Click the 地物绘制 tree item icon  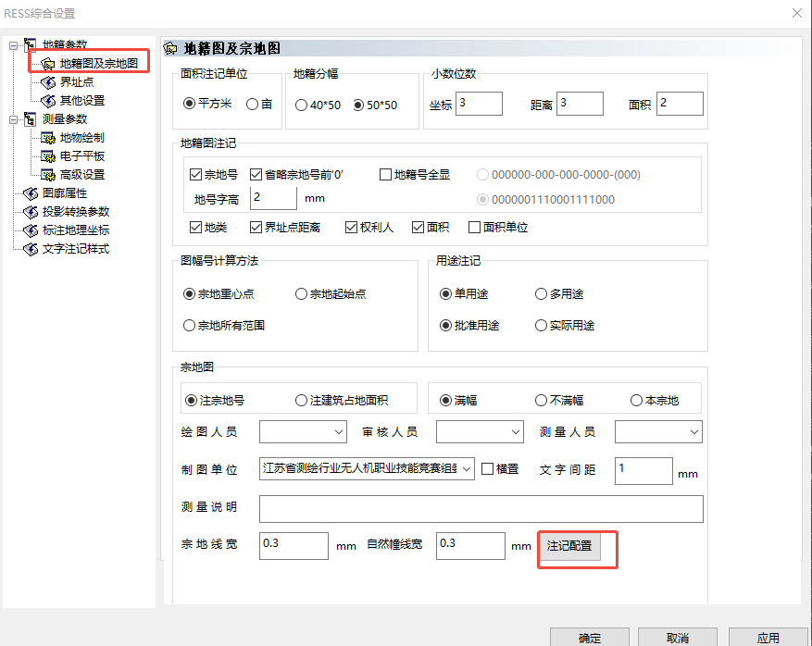(x=47, y=138)
